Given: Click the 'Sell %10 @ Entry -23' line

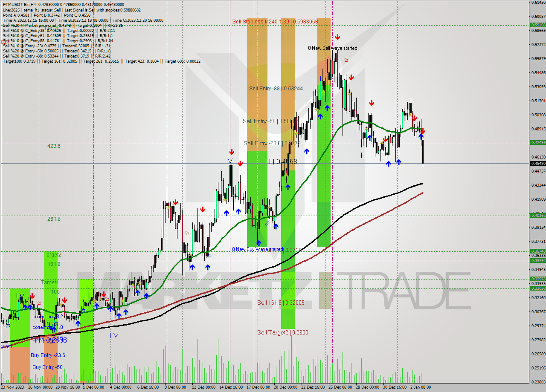Looking at the screenshot, I should [x=57, y=46].
